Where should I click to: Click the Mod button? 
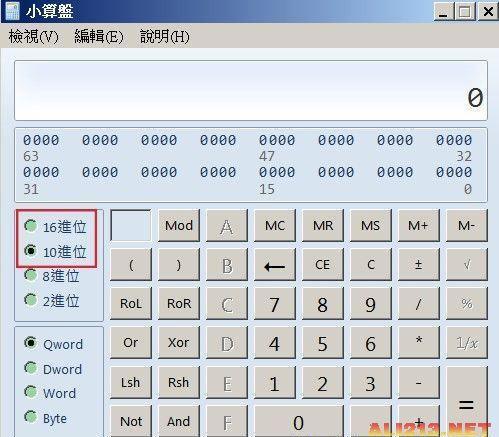(x=179, y=226)
